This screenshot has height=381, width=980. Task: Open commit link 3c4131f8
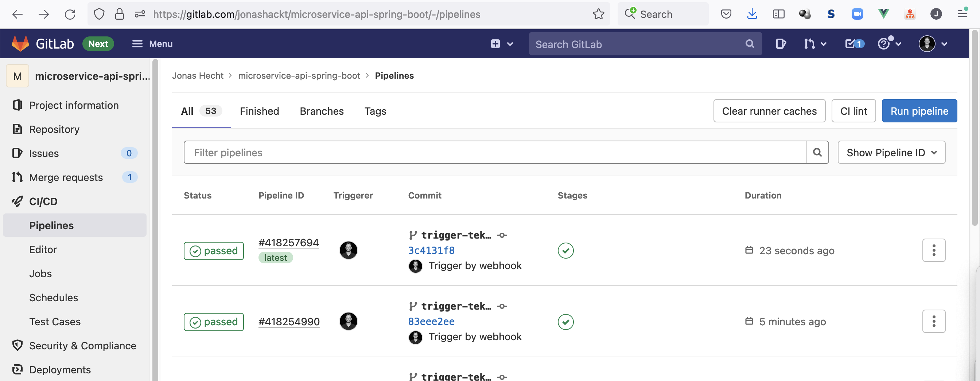click(431, 251)
